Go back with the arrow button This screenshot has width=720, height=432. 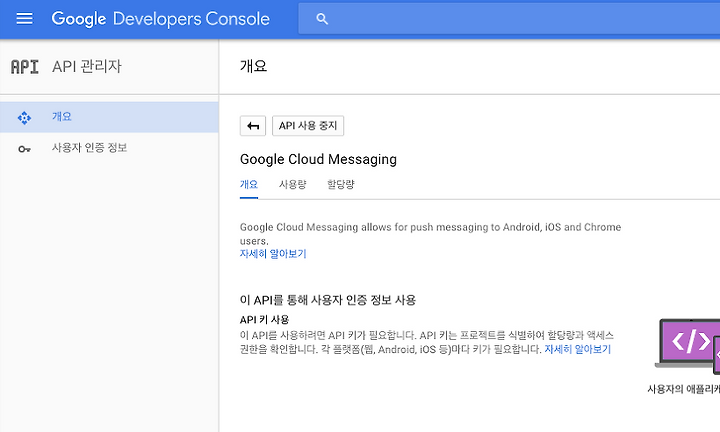coord(253,126)
